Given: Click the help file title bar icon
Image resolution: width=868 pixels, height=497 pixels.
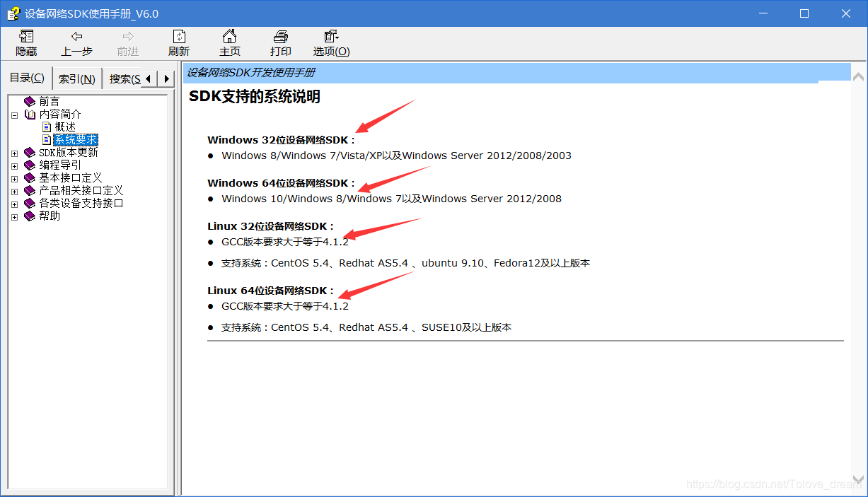Looking at the screenshot, I should click(13, 13).
